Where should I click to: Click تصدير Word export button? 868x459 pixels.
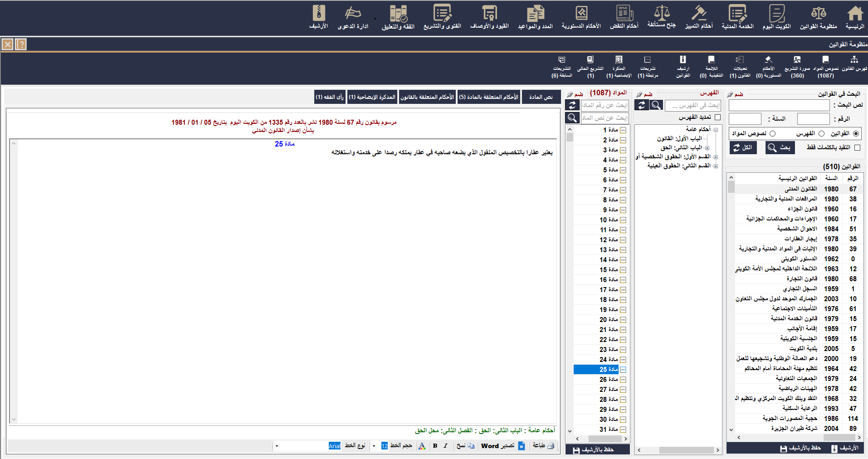pos(502,446)
